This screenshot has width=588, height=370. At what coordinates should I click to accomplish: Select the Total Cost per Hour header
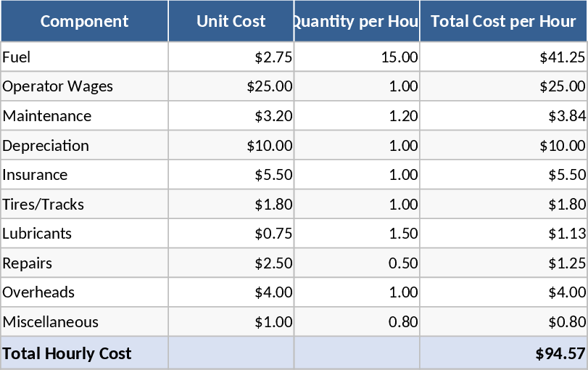coord(503,21)
